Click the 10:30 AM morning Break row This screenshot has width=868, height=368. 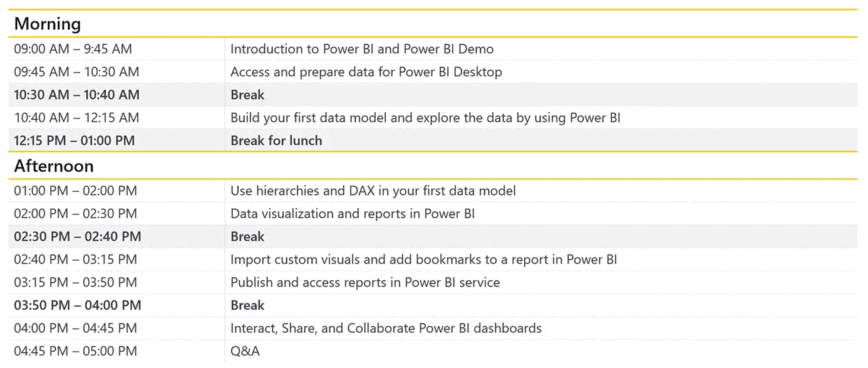[x=435, y=95]
